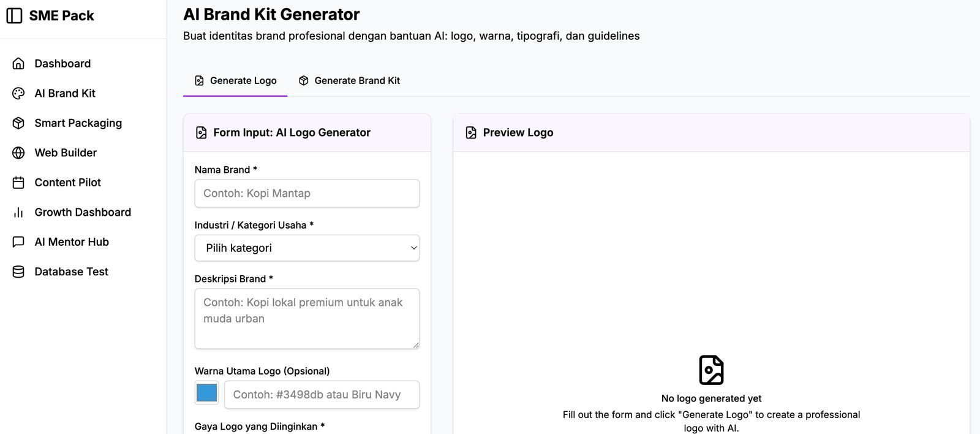The image size is (980, 434).
Task: Open the blue logo color picker swatch
Action: click(207, 393)
